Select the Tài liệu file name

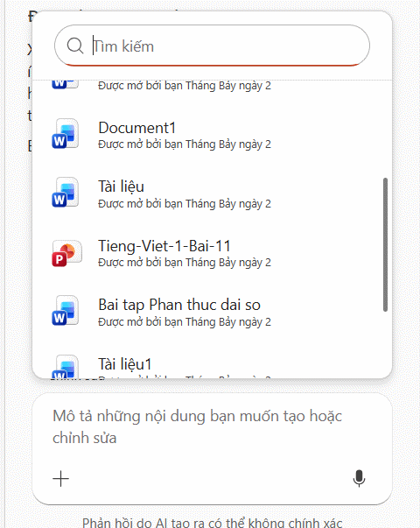click(x=121, y=187)
